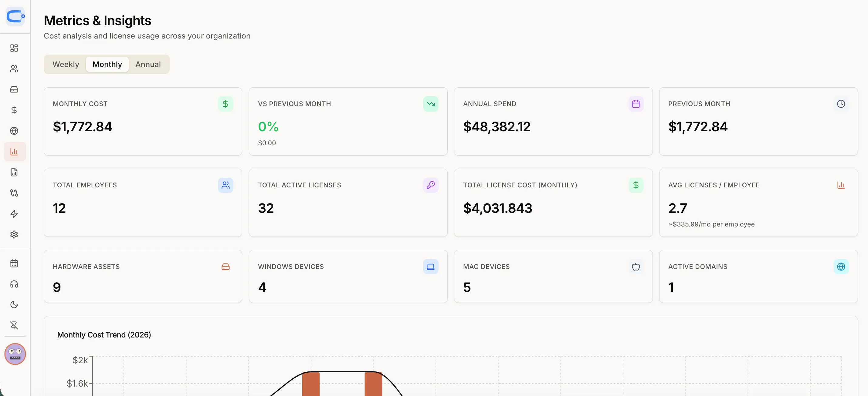The image size is (868, 396).
Task: Click the $1.6k axis label on the chart
Action: (x=77, y=383)
